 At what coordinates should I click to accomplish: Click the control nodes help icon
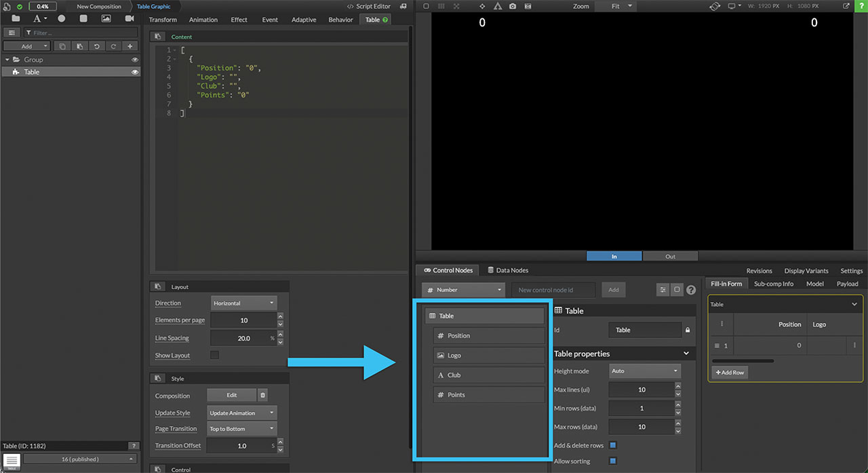click(691, 290)
